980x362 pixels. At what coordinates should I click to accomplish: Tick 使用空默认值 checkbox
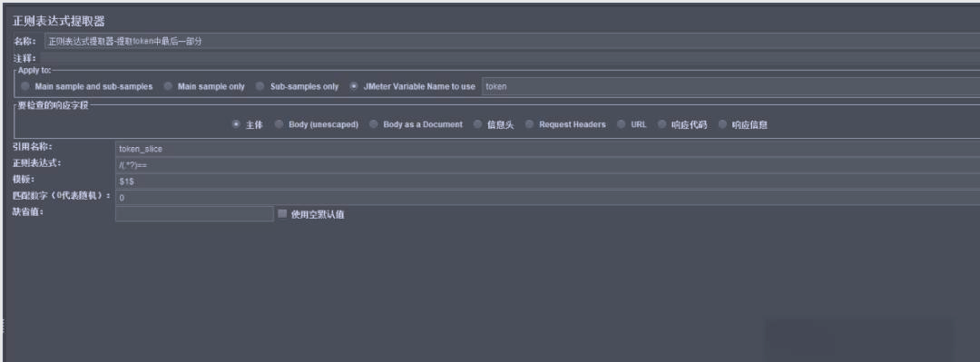tap(282, 214)
